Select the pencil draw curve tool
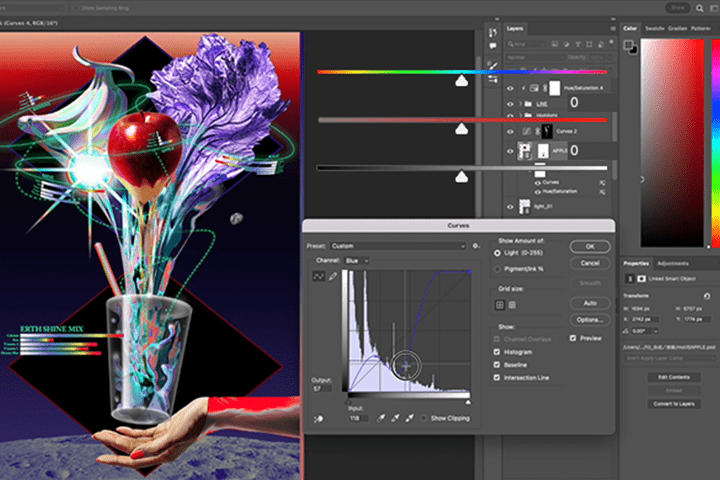 point(332,276)
